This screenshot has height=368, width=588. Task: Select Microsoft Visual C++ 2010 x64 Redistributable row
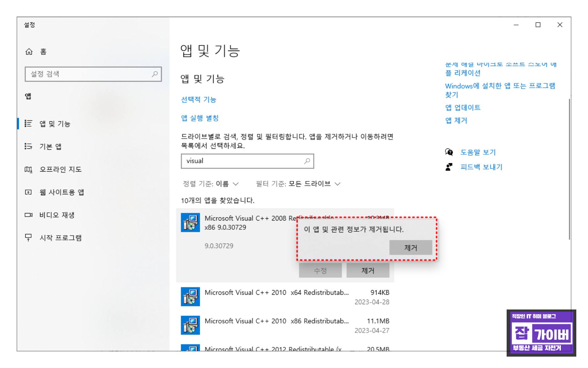(285, 297)
